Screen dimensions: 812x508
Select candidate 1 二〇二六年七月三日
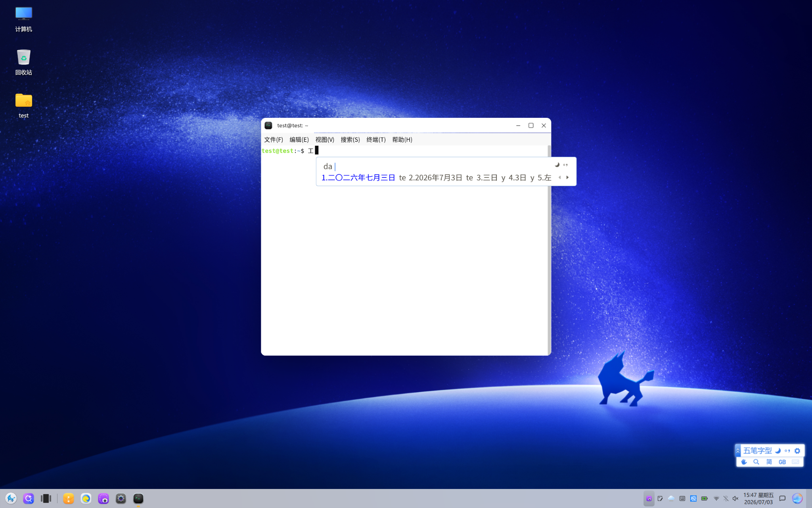358,178
